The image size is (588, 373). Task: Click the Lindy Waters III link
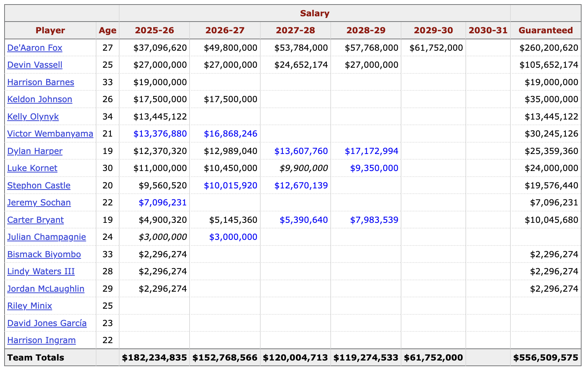pos(41,271)
